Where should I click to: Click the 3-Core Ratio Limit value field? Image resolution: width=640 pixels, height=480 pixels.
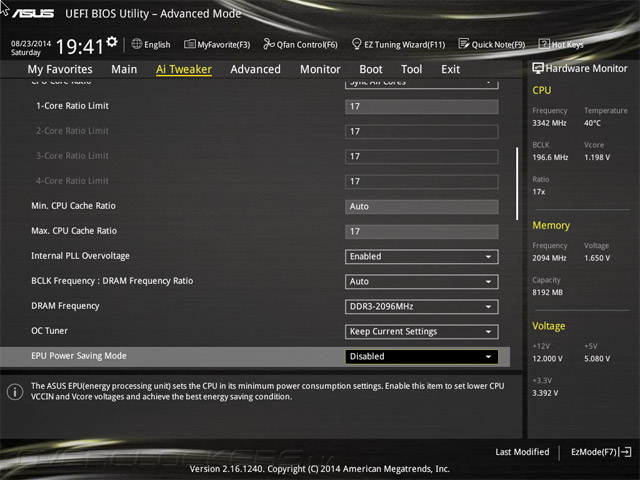click(x=422, y=156)
